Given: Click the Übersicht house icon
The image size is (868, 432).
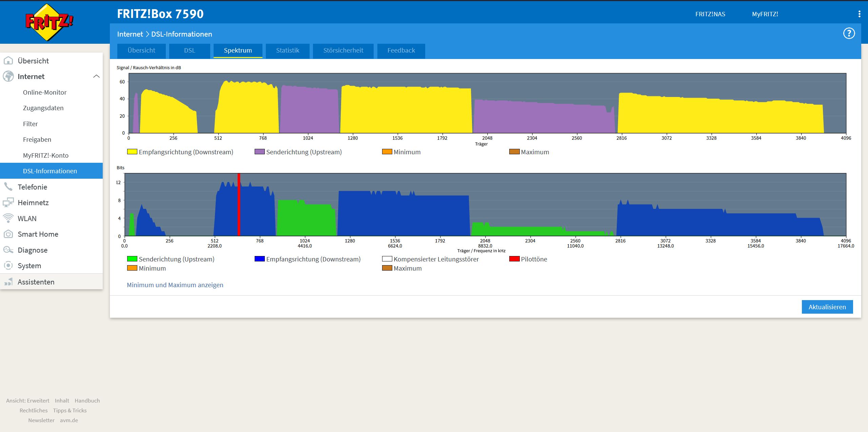Looking at the screenshot, I should click(8, 61).
